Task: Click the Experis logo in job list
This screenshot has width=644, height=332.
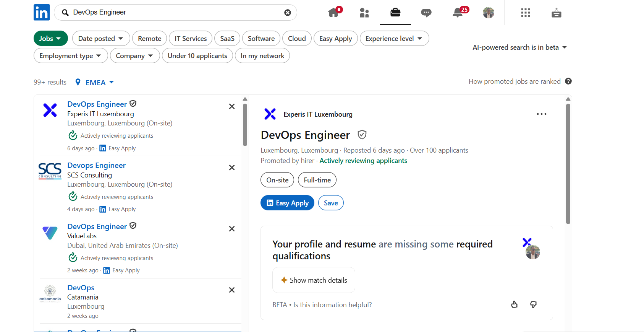Action: 50,110
